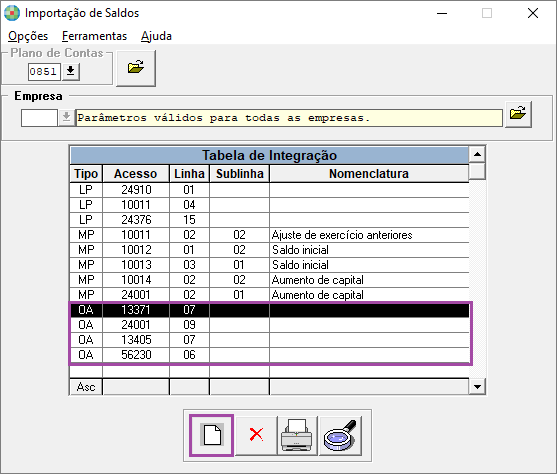
Task: Expand the Empresa code dropdown arrow
Action: pos(66,118)
